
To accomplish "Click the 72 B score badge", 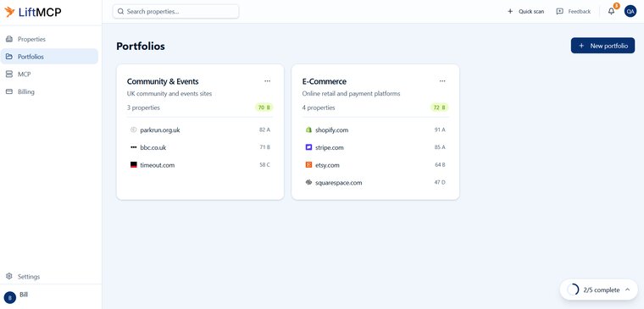I will coord(440,108).
